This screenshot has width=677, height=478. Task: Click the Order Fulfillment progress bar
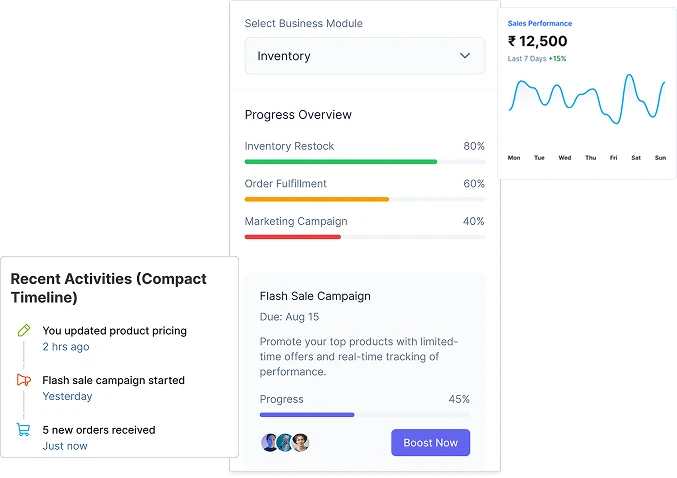click(364, 199)
